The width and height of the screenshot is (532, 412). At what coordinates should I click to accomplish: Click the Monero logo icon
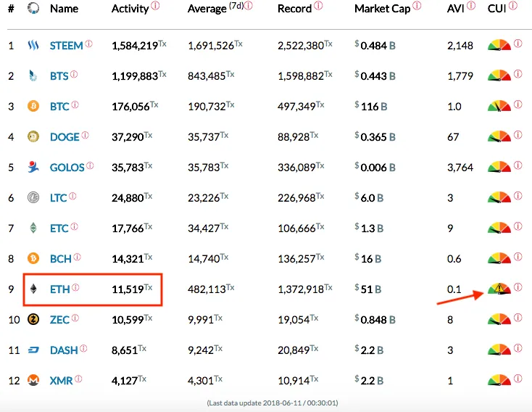tap(33, 380)
